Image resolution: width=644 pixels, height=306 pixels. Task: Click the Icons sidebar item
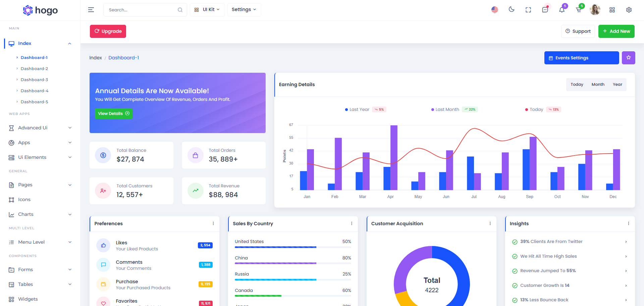pyautogui.click(x=40, y=199)
